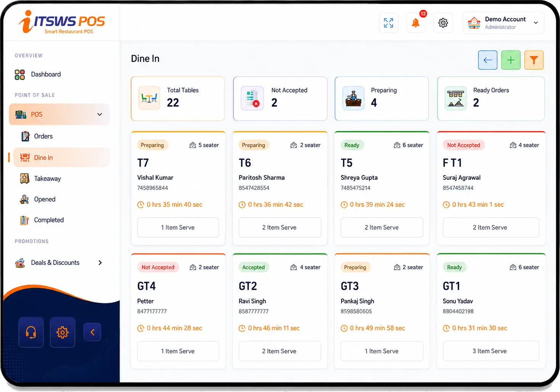
Task: Click 2 Item Serve on T6
Action: pyautogui.click(x=280, y=227)
